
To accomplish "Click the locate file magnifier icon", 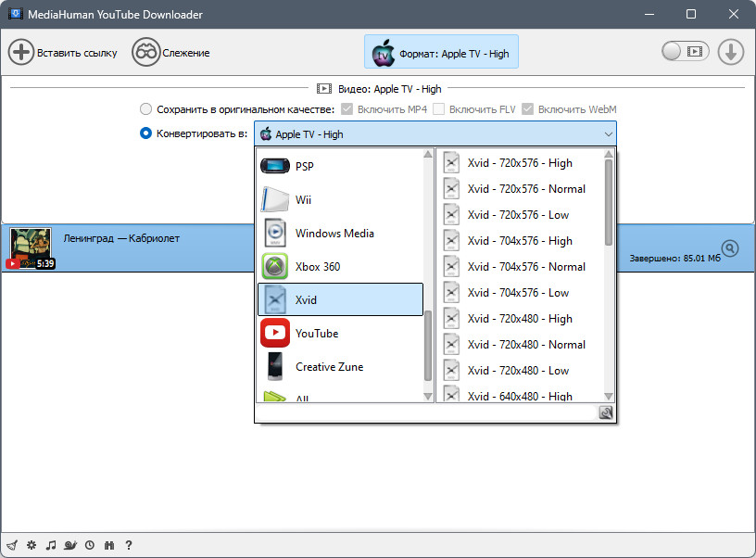I will coord(730,248).
